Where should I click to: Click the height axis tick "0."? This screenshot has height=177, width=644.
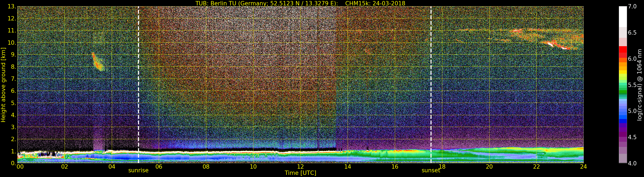tap(14, 163)
